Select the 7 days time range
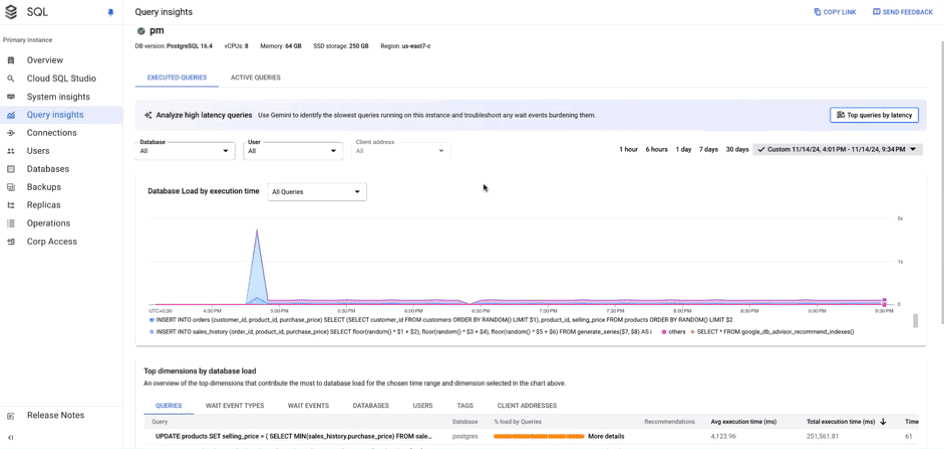944x449 pixels. pyautogui.click(x=708, y=149)
